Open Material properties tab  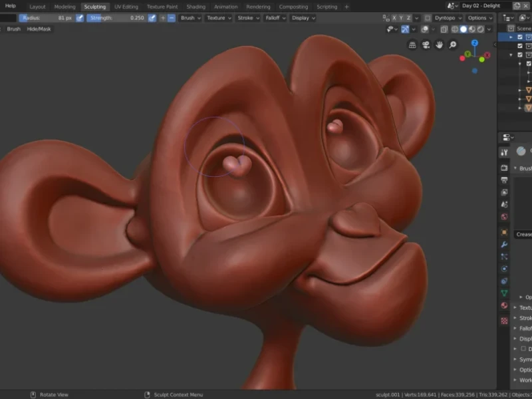504,305
